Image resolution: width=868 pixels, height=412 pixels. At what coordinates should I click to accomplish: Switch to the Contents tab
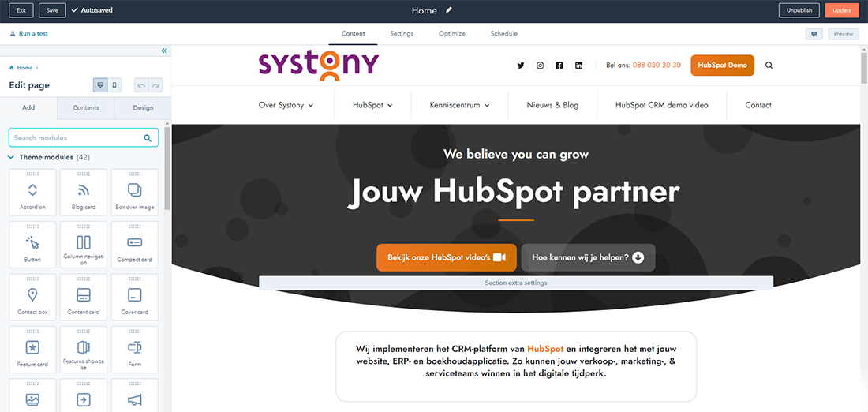tap(86, 108)
